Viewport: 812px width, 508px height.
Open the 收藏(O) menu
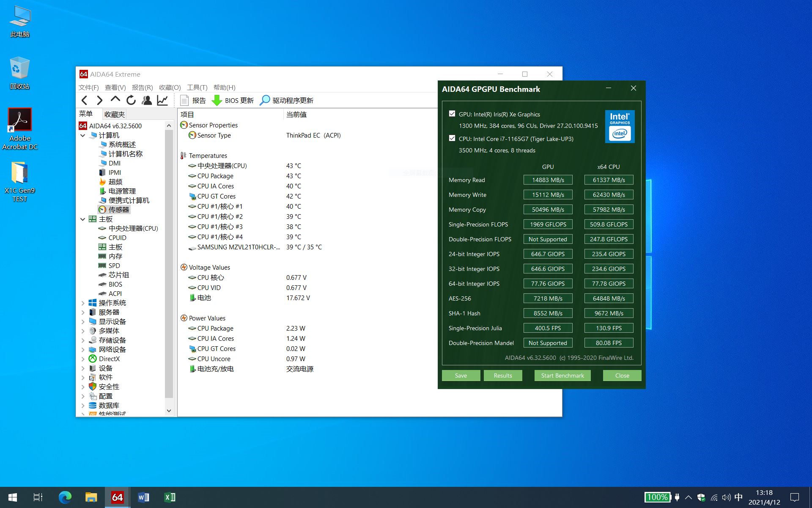170,87
